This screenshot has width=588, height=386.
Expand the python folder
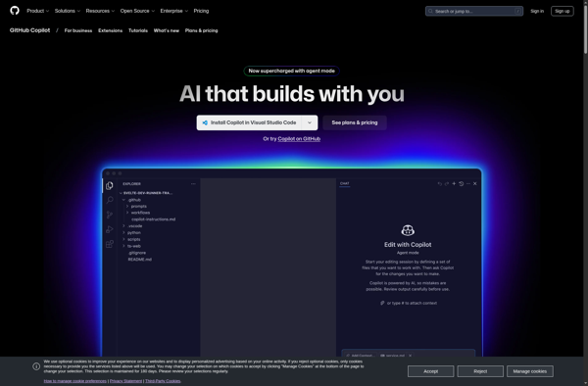[123, 233]
